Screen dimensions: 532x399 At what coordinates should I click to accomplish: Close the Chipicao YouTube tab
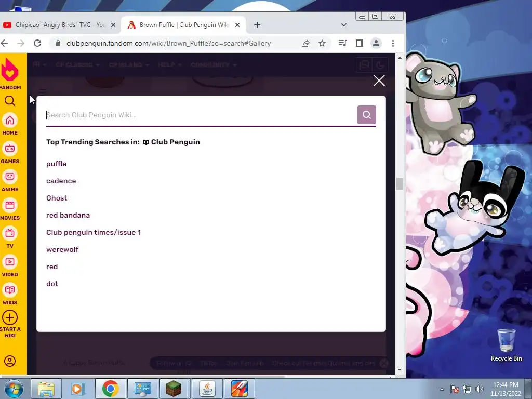[113, 25]
